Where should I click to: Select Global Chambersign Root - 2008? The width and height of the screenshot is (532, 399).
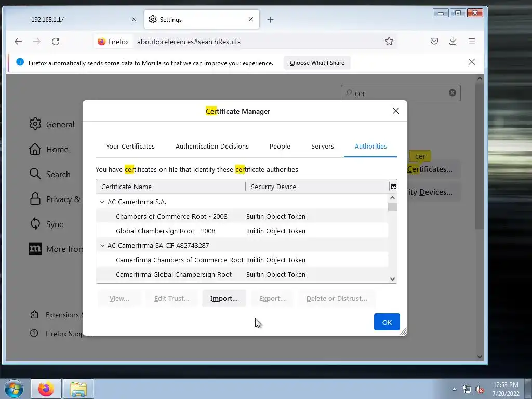(x=242, y=231)
